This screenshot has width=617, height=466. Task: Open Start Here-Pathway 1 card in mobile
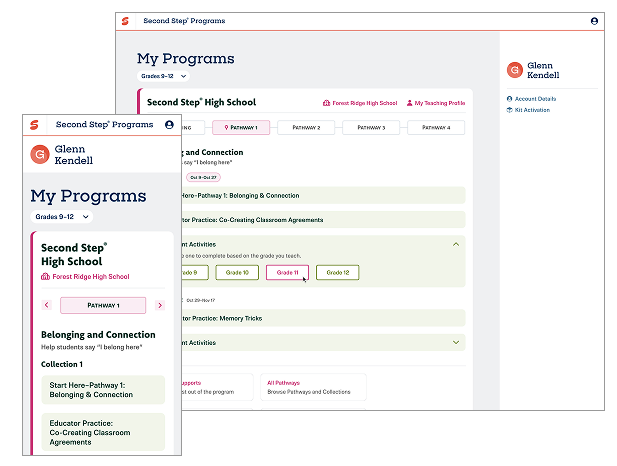103,390
